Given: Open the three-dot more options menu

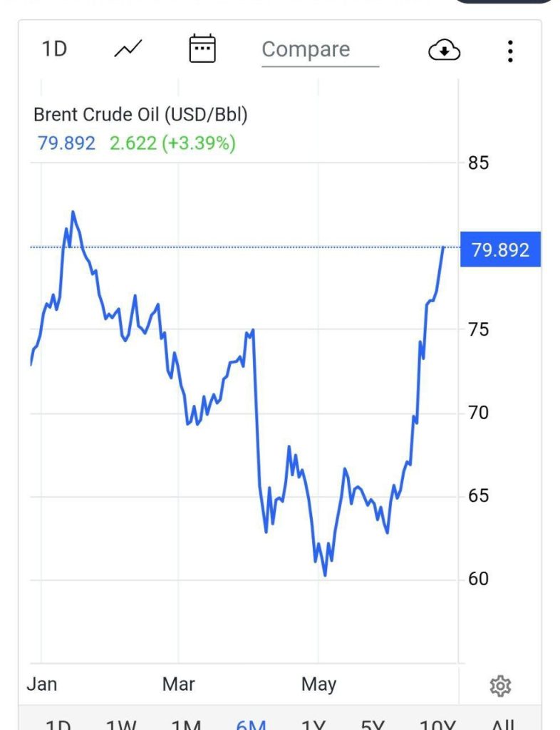Looking at the screenshot, I should pyautogui.click(x=510, y=51).
